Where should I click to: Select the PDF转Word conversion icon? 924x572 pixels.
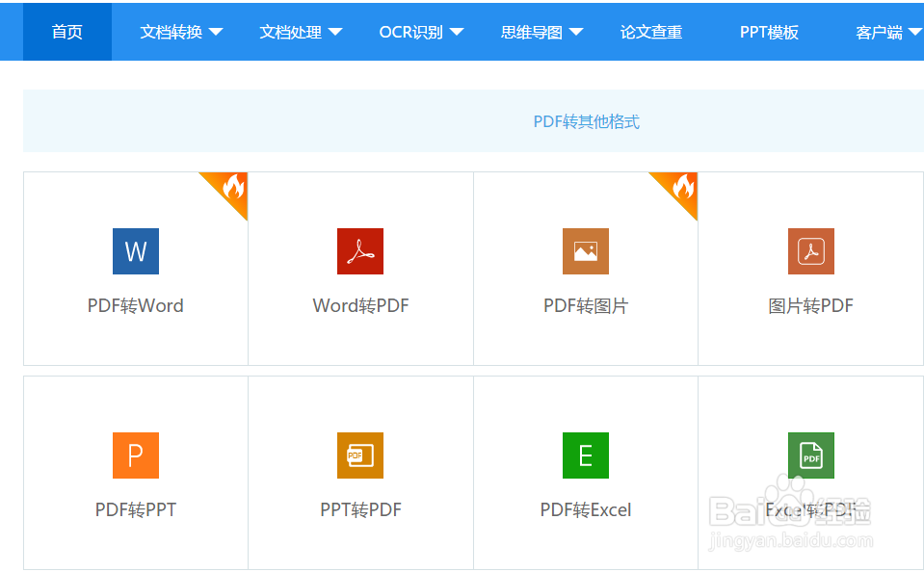135,251
